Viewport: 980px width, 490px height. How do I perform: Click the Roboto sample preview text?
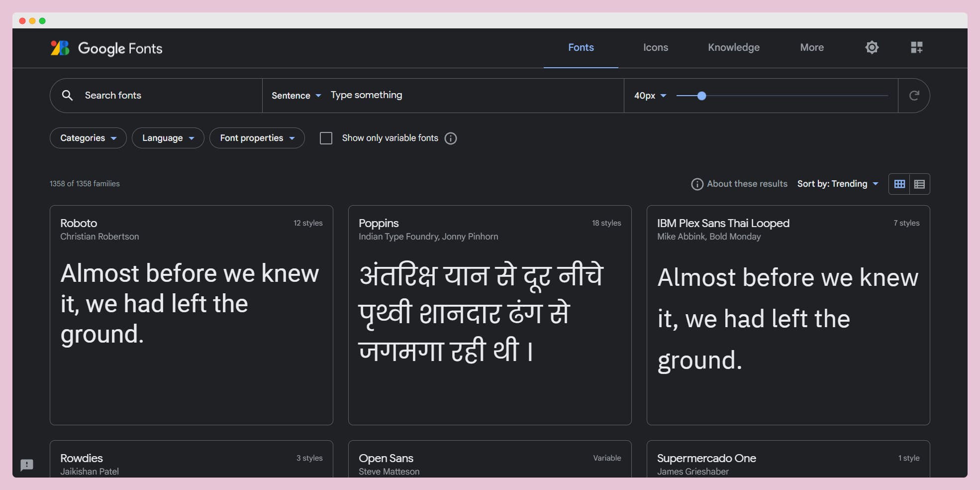click(190, 303)
